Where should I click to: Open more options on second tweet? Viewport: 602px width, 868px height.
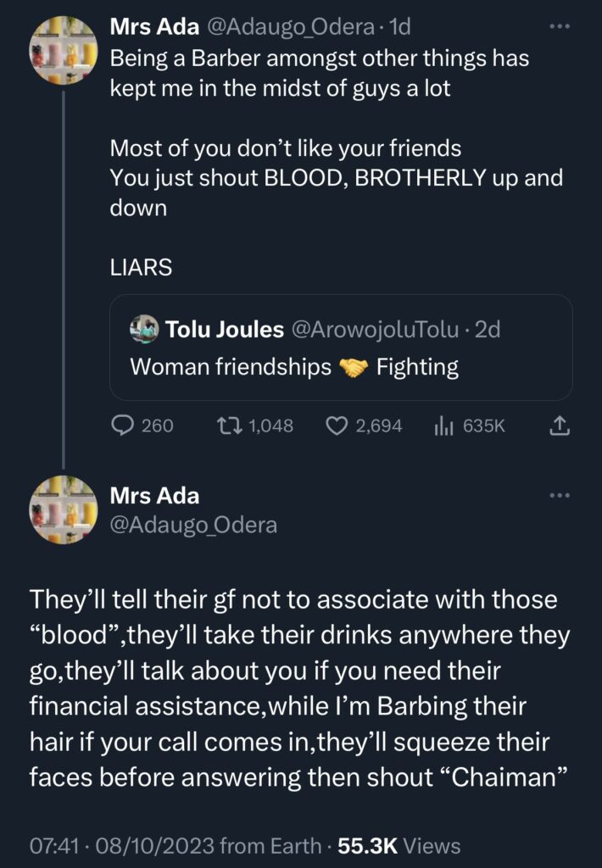point(560,496)
